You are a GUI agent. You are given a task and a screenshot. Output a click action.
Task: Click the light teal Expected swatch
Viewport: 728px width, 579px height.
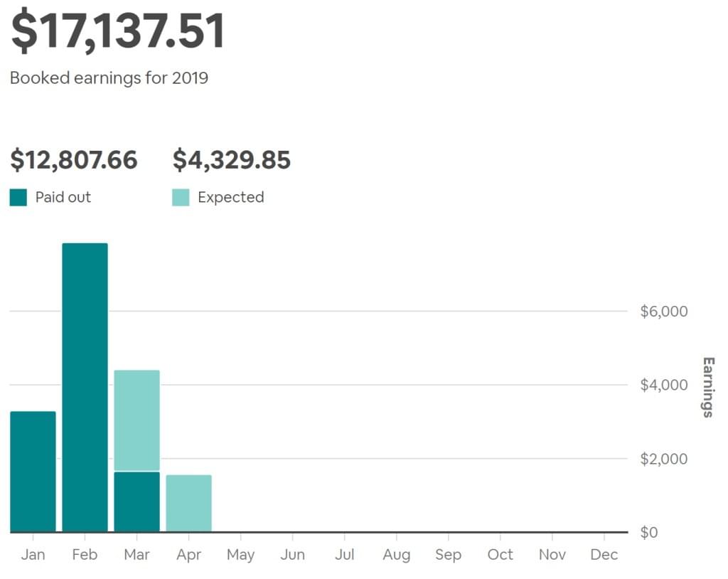[x=181, y=197]
